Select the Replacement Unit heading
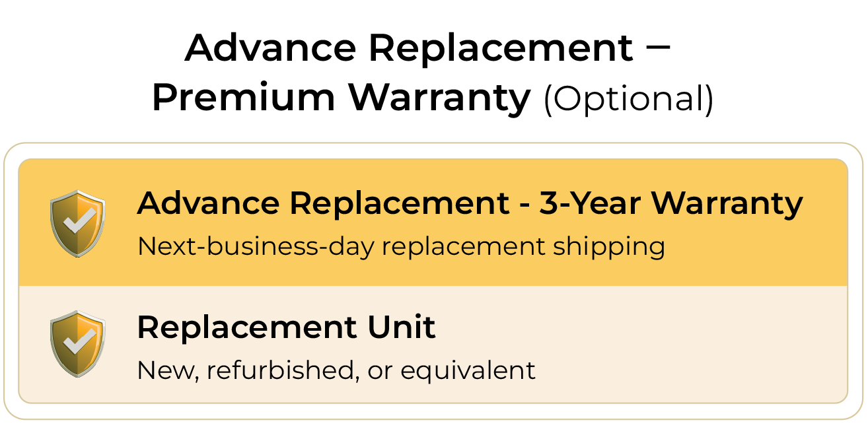This screenshot has width=868, height=441. click(x=286, y=327)
